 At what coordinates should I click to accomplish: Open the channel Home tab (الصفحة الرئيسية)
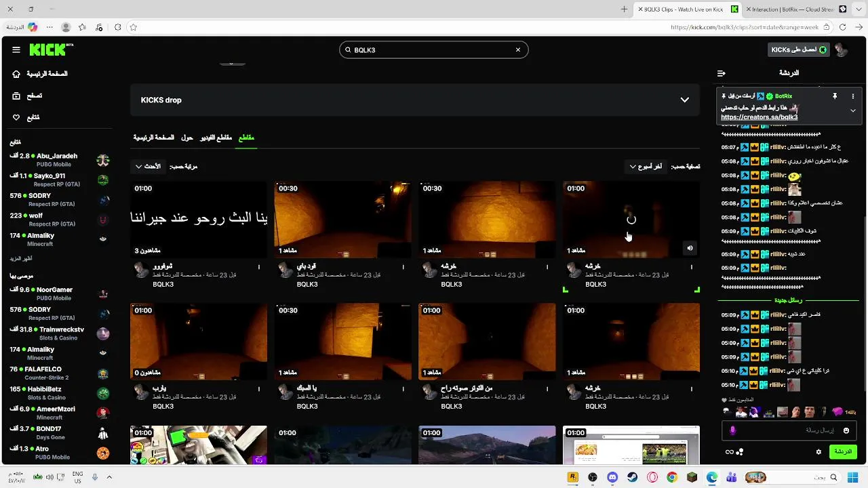pos(154,138)
